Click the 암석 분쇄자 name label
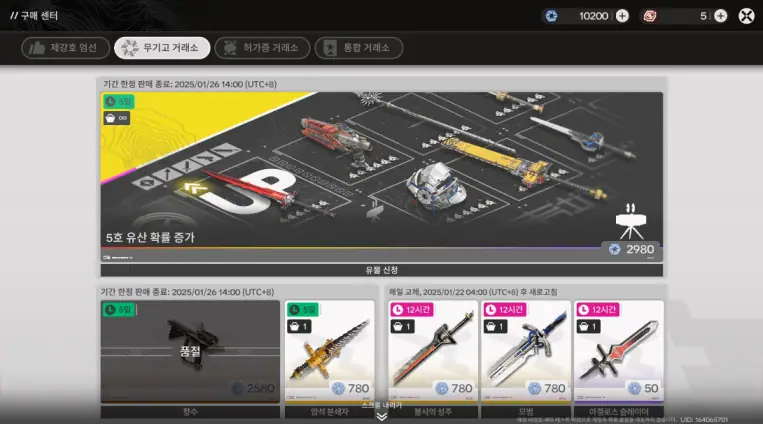763x424 pixels. 329,412
